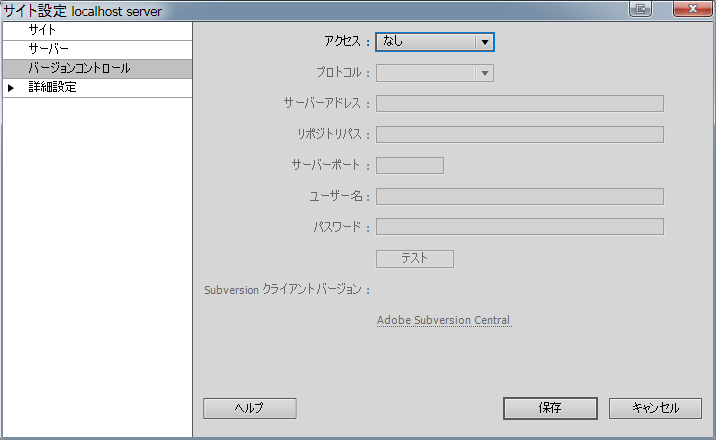Click the キャンセル button
This screenshot has height=440, width=716.
(655, 408)
